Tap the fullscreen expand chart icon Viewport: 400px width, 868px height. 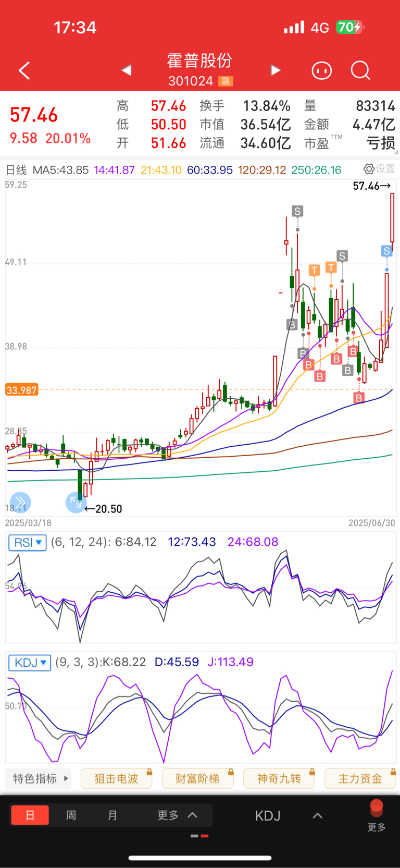pyautogui.click(x=76, y=503)
